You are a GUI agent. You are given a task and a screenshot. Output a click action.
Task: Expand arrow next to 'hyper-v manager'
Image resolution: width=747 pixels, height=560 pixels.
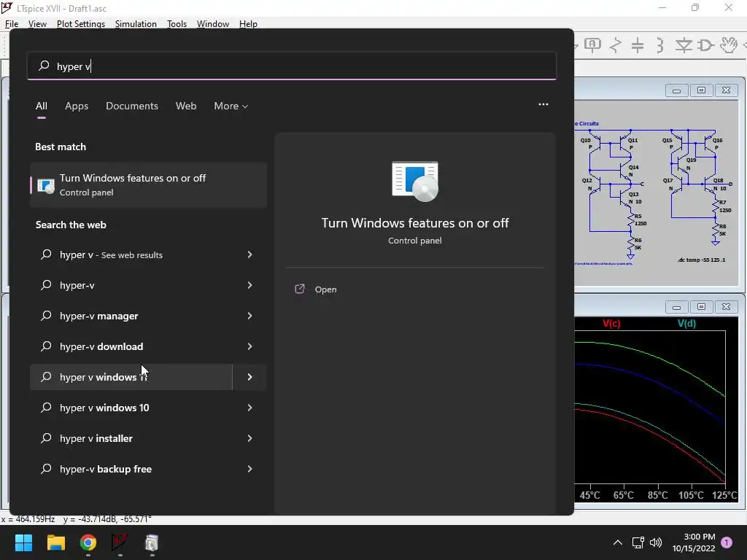point(249,316)
